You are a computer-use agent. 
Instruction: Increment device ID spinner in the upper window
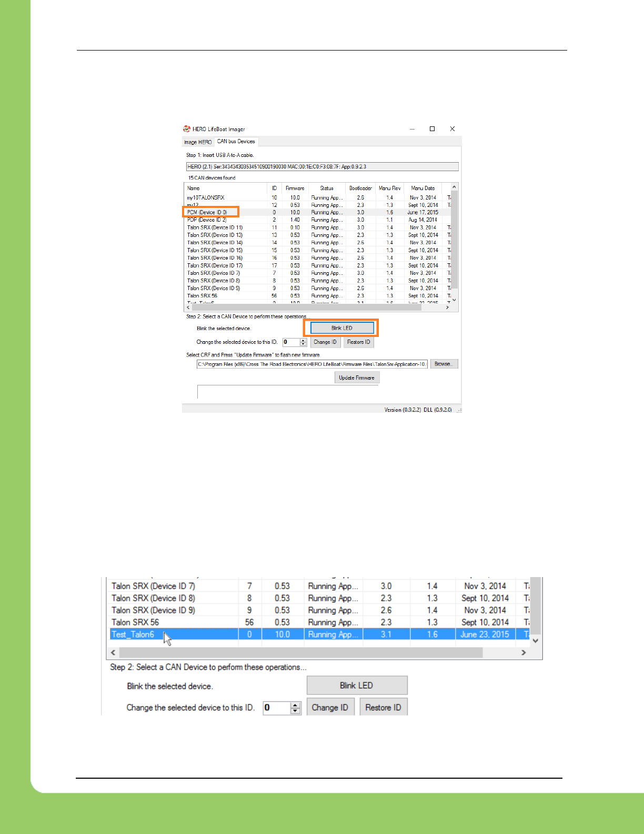[303, 340]
